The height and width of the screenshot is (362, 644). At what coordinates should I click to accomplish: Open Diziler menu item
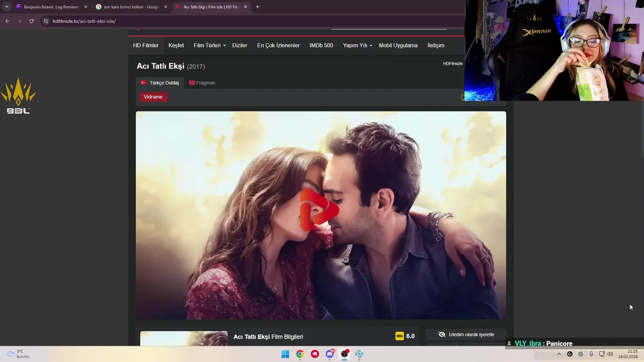tap(239, 45)
